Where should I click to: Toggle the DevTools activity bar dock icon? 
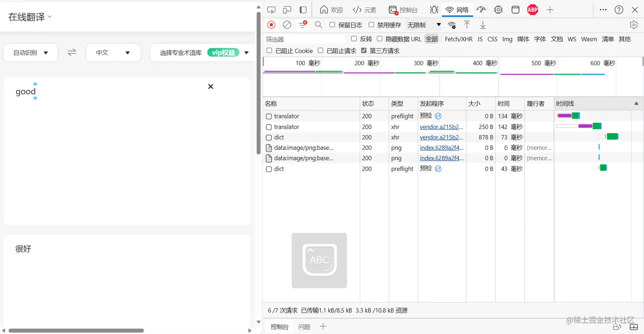pos(303,10)
